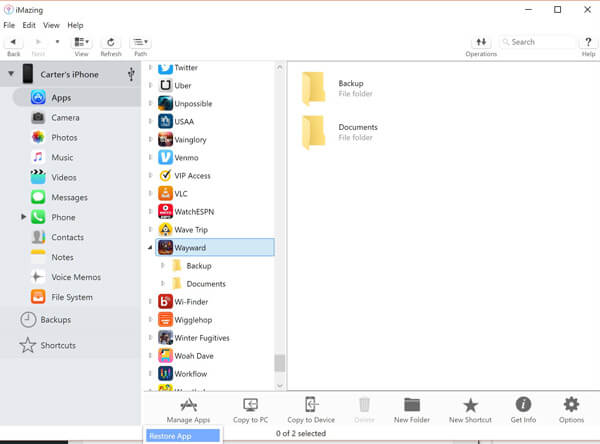Expand the Phone sidebar item

[23, 217]
